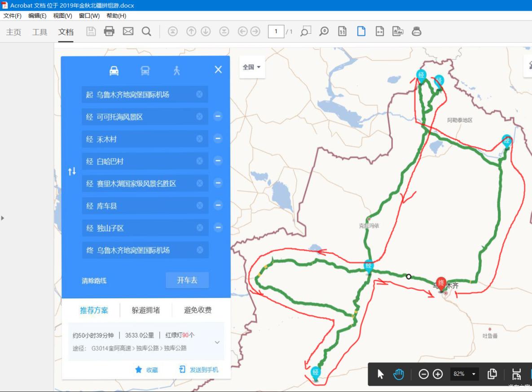The height and width of the screenshot is (392, 532).
Task: Open the 82% zoom level dropdown
Action: coord(464,374)
